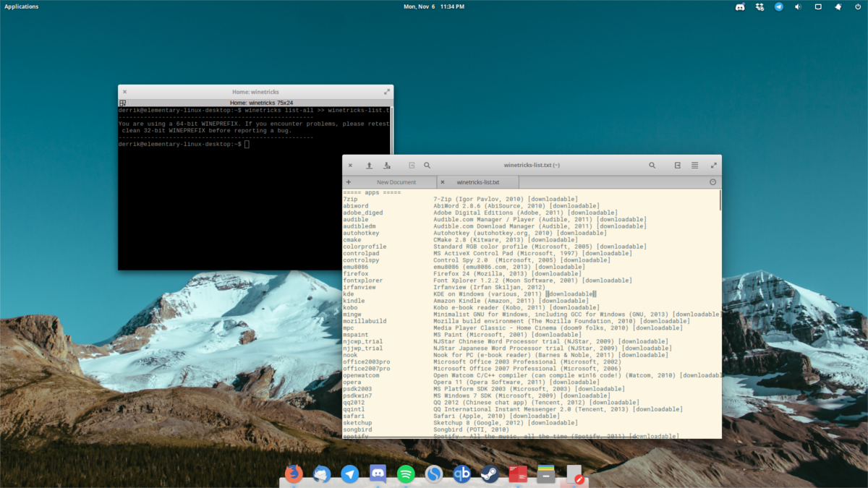Click the terminal split-grid icon under the close button

point(123,103)
